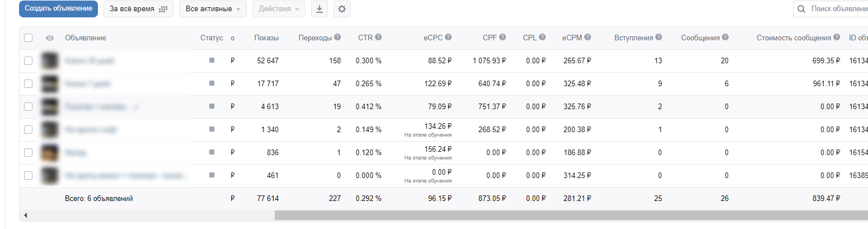This screenshot has width=868, height=229.
Task: Open the За всё время date range picker
Action: 138,9
